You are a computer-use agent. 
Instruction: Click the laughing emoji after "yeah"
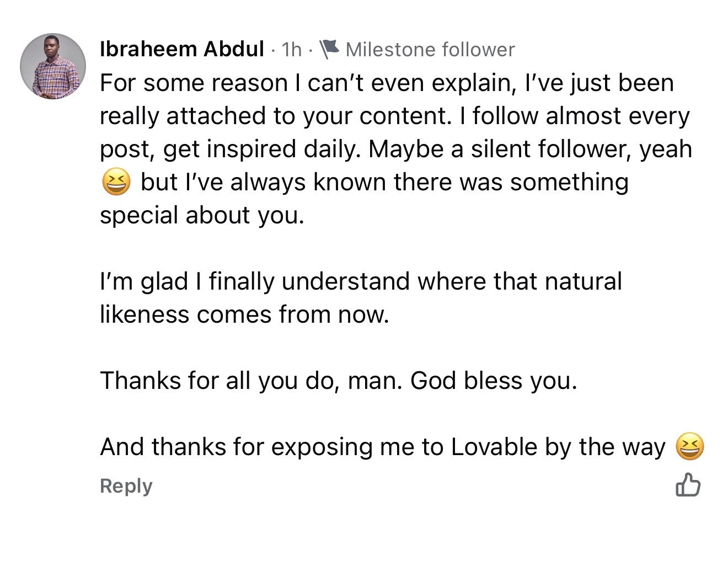click(x=116, y=183)
